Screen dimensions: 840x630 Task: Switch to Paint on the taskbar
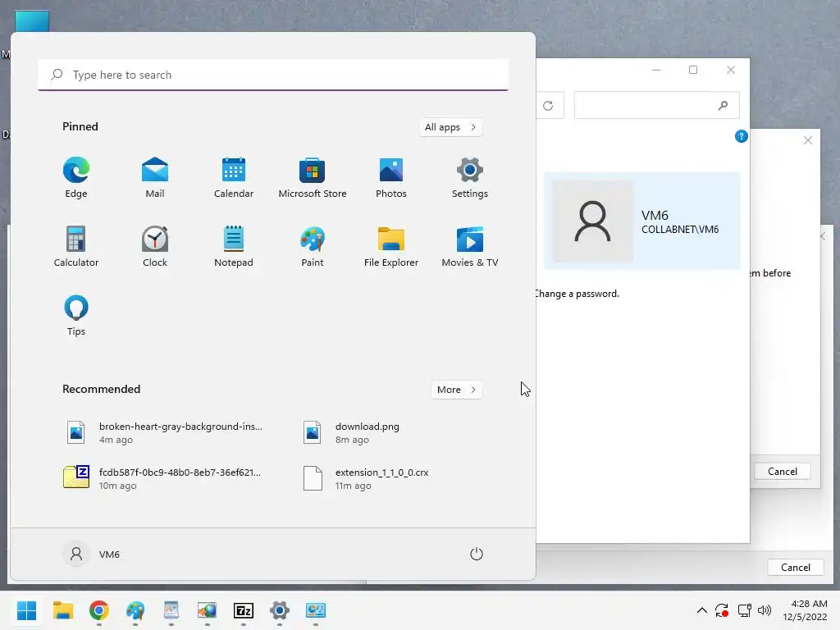click(135, 610)
